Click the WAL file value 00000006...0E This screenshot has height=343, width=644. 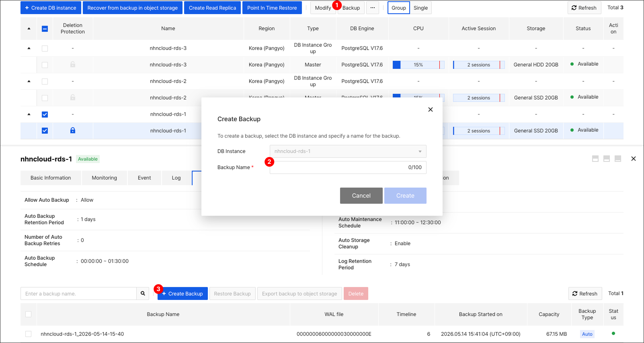click(334, 334)
